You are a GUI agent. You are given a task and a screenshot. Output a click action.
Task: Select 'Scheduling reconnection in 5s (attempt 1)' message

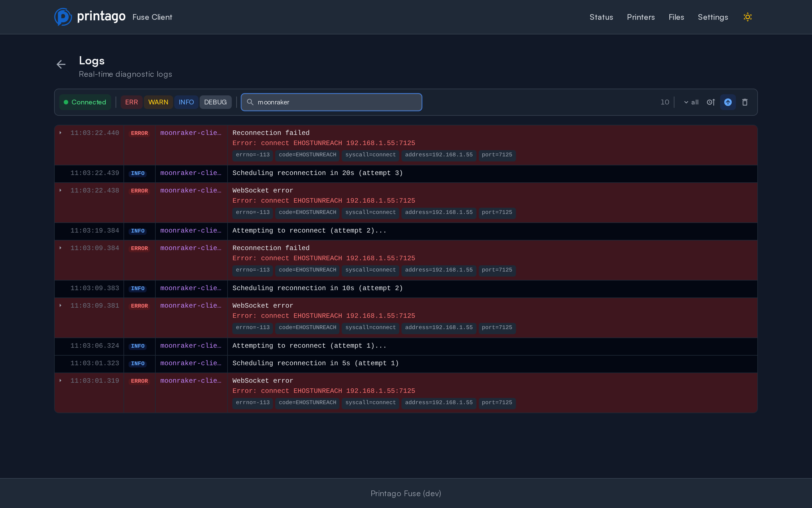(x=315, y=363)
